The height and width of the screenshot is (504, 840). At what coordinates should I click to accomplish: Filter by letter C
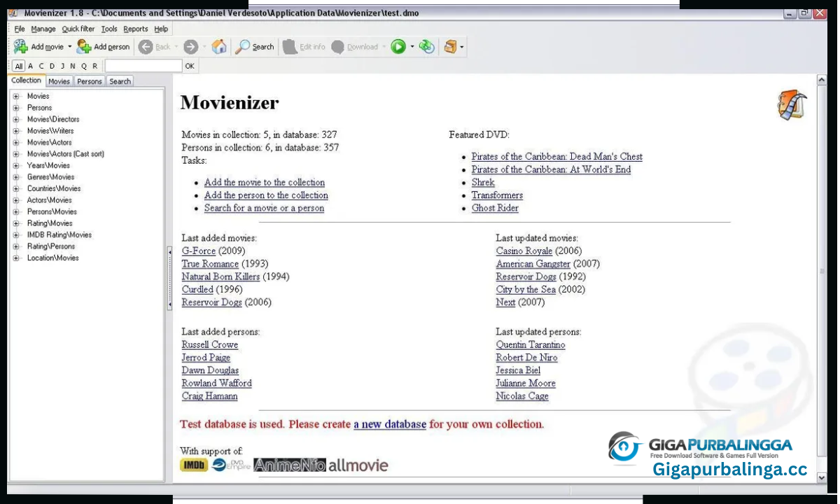41,66
